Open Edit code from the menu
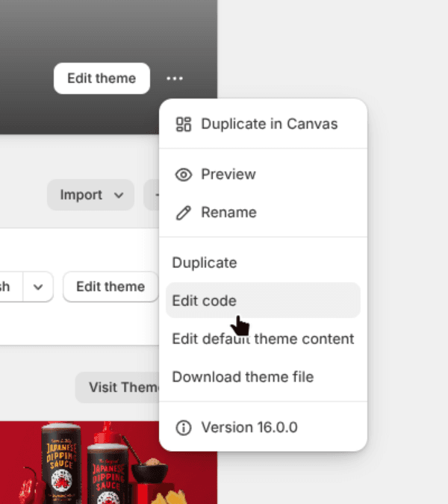This screenshot has height=504, width=448. pyautogui.click(x=264, y=301)
